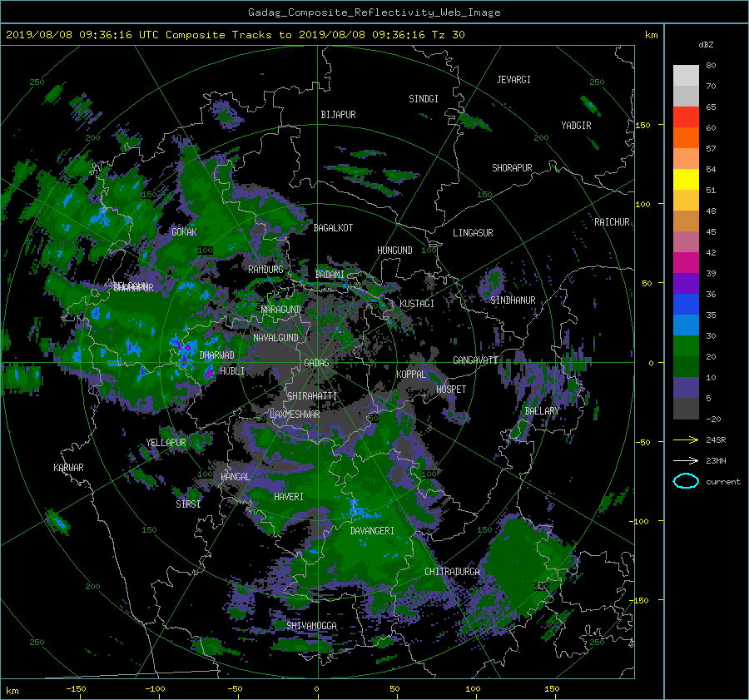Click the 'Tz 30' text in the header

[448, 35]
